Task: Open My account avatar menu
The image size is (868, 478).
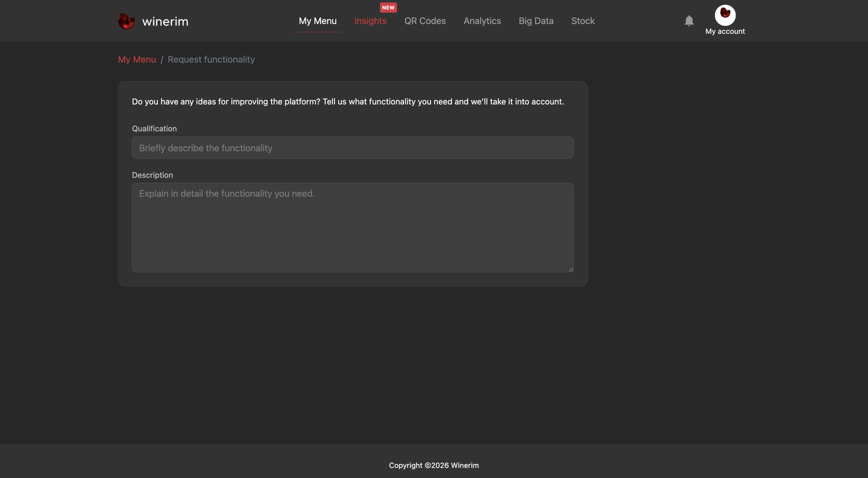Action: [x=725, y=15]
